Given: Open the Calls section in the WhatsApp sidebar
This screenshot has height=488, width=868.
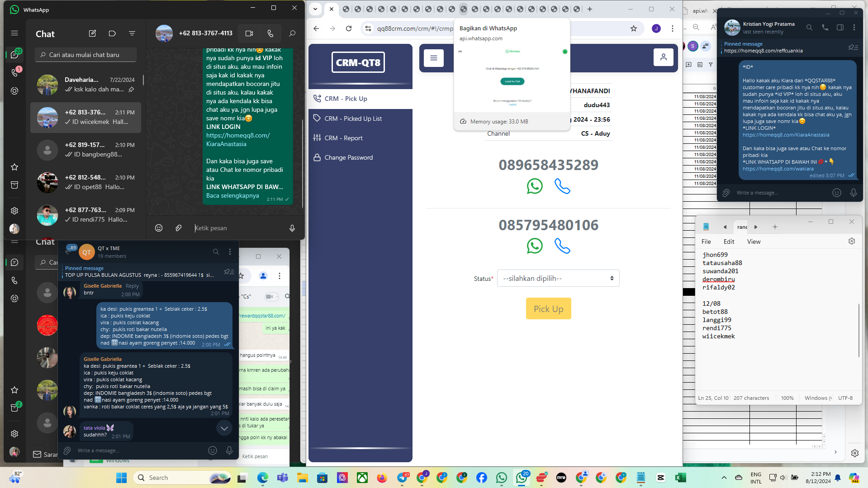Looking at the screenshot, I should point(14,72).
